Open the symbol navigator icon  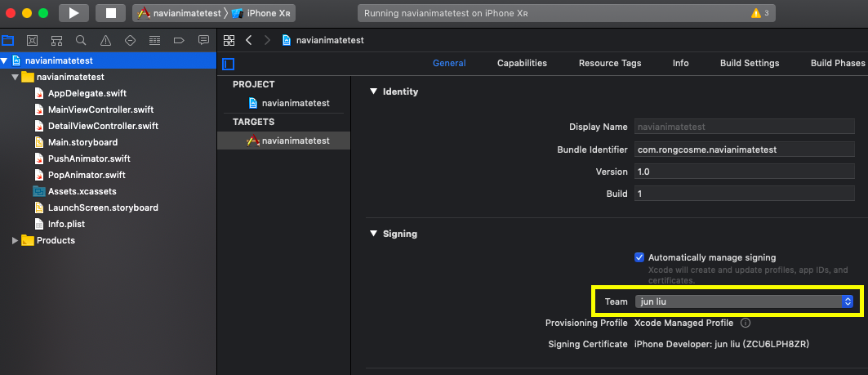coord(56,40)
